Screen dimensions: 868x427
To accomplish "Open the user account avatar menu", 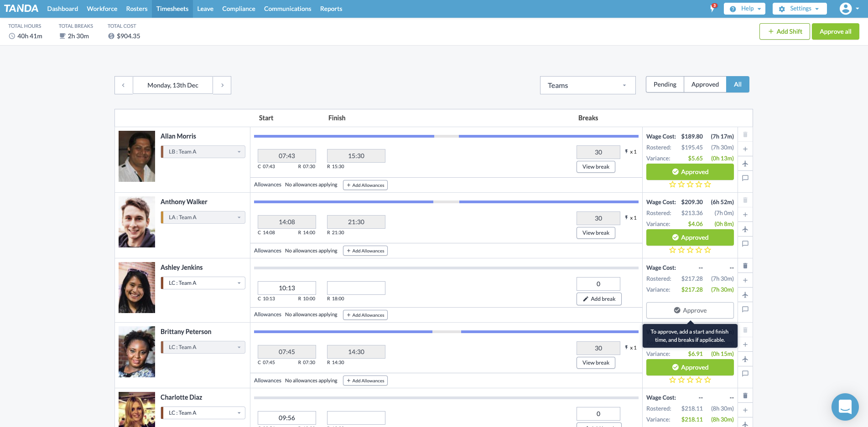I will tap(849, 9).
